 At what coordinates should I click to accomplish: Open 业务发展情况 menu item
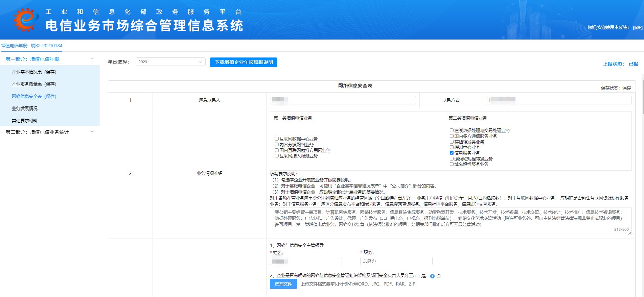[25, 108]
